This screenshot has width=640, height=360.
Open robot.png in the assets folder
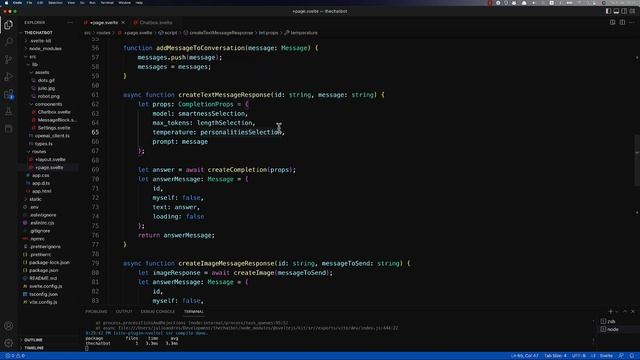click(x=49, y=96)
